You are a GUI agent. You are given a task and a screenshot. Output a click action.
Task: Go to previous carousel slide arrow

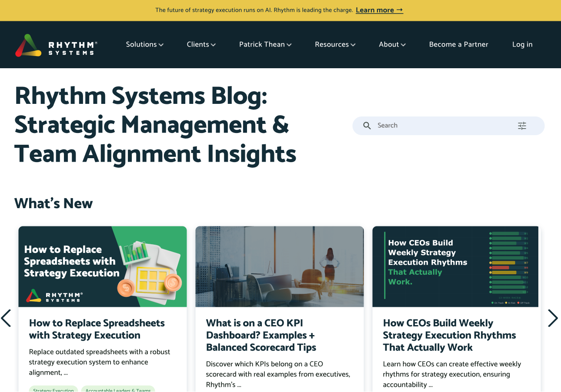click(6, 318)
